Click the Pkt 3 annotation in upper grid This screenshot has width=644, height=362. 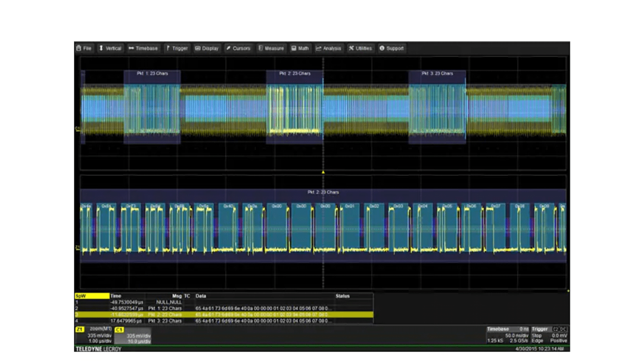pos(437,73)
